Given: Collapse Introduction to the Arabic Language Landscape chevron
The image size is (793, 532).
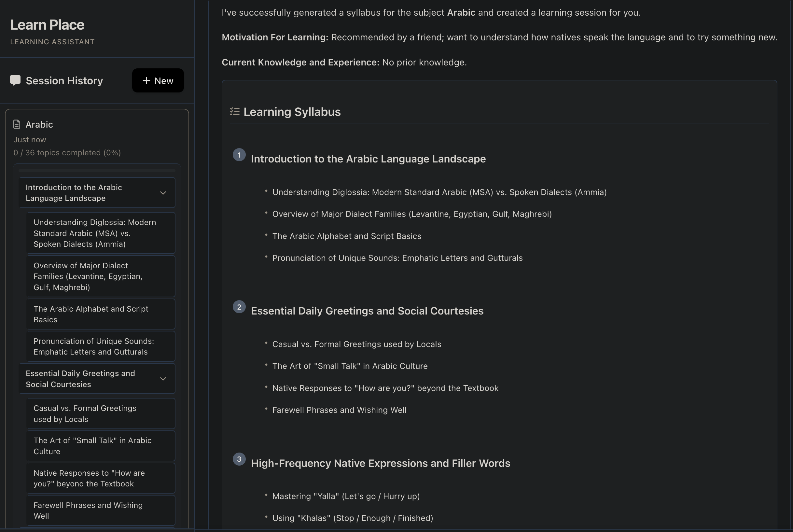Looking at the screenshot, I should tap(163, 193).
